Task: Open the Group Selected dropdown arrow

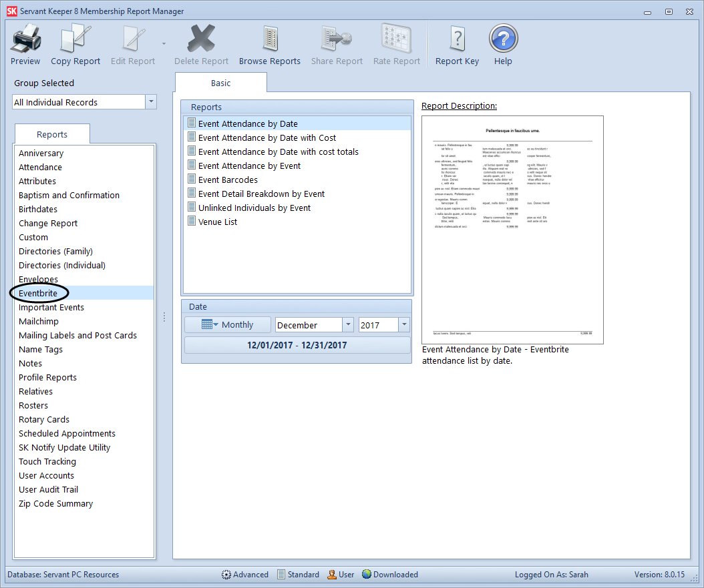Action: [152, 102]
